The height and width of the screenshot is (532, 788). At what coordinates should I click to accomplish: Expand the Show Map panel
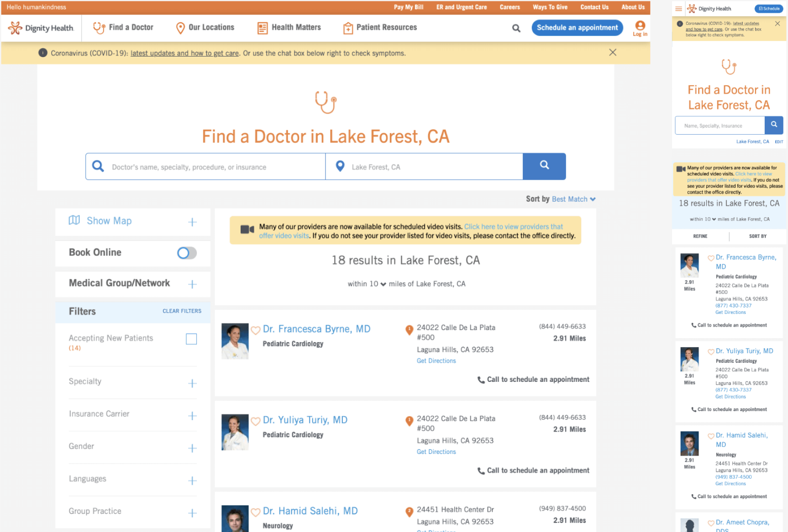point(192,222)
